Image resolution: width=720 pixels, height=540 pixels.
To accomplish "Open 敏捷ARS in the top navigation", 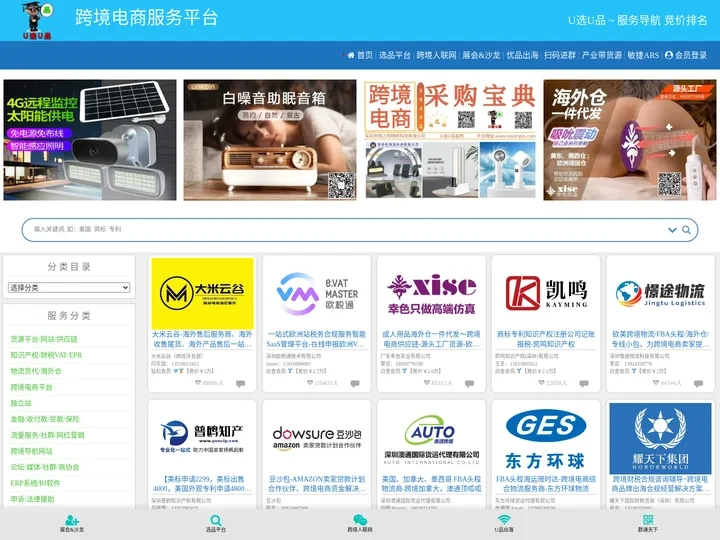I will tap(643, 55).
